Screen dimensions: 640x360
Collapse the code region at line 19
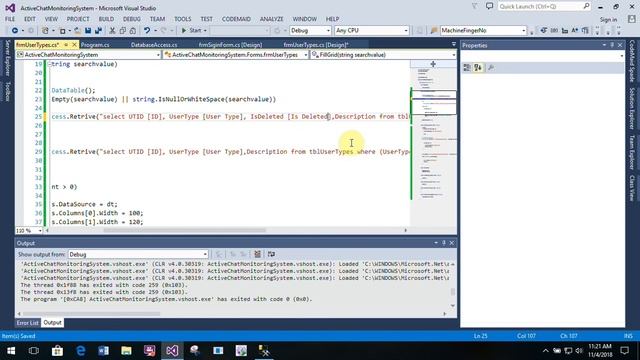[49, 64]
